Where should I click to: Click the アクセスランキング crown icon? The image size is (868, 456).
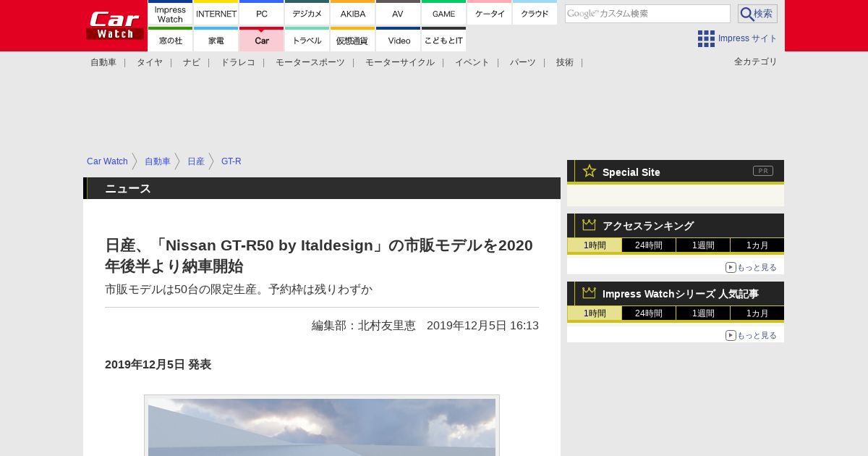[x=590, y=225]
